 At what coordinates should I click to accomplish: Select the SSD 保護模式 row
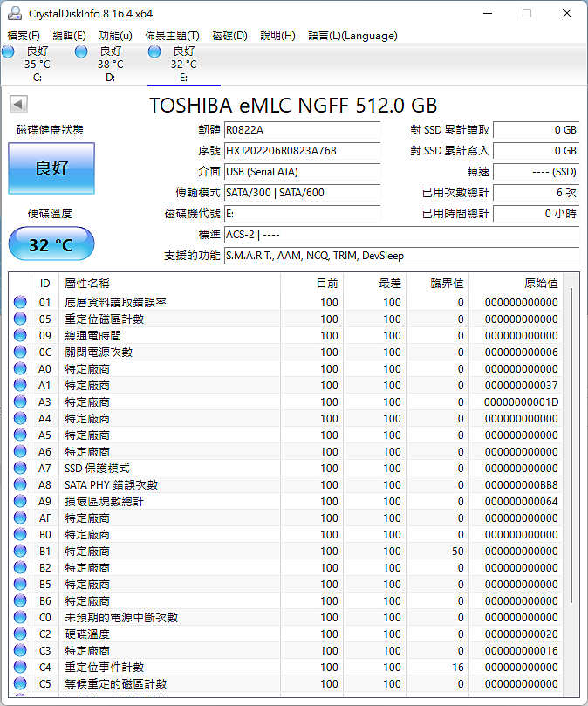pos(287,469)
